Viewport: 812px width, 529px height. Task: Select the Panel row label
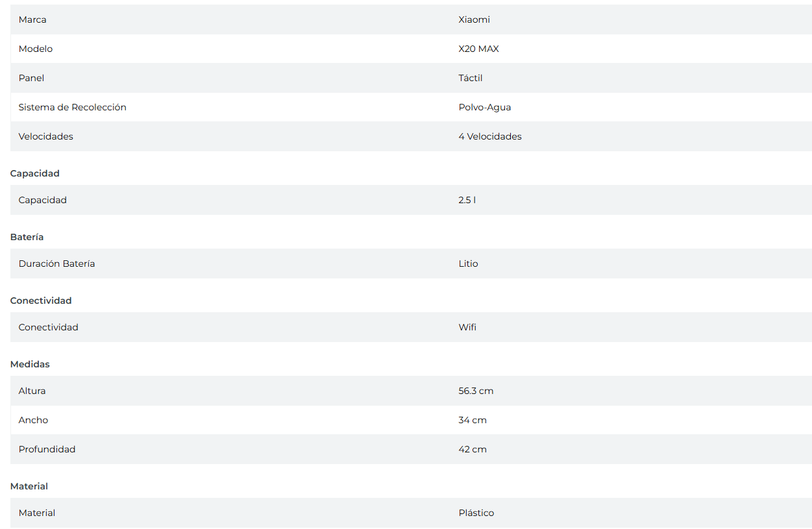(x=31, y=78)
